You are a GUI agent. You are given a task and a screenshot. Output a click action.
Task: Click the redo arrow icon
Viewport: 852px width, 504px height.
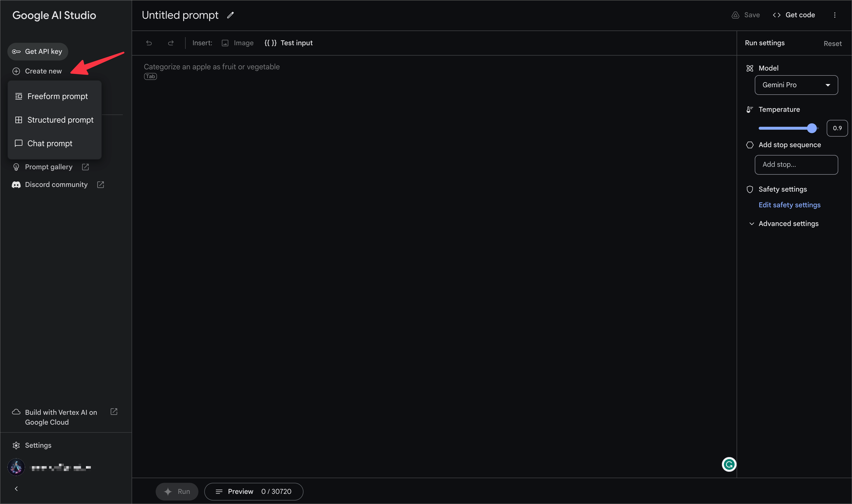171,43
